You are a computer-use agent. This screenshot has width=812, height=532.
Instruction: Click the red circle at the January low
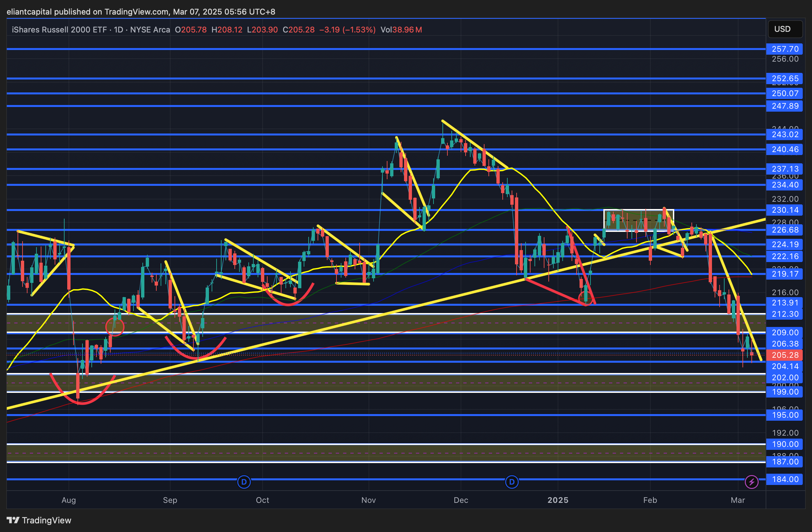[585, 298]
